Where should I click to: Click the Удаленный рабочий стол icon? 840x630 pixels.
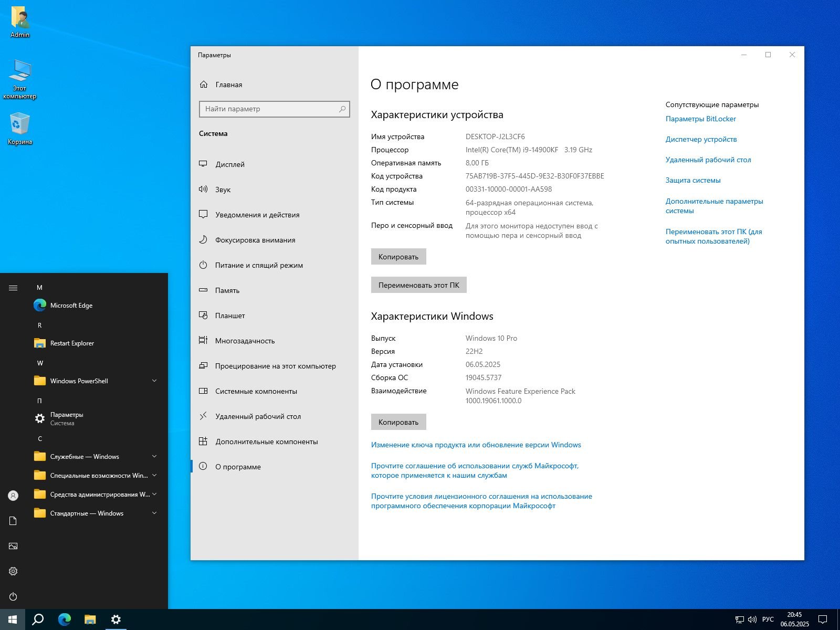pos(203,416)
